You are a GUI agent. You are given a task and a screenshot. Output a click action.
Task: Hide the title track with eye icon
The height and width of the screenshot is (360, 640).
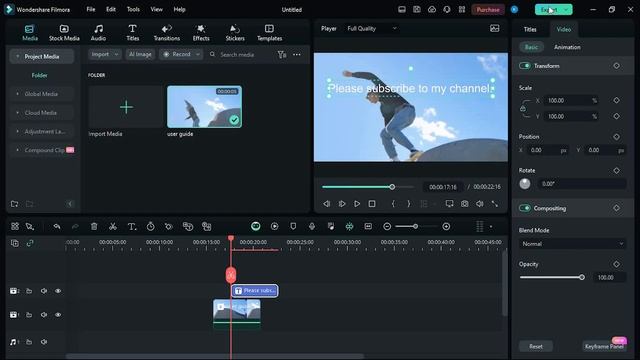point(58,291)
